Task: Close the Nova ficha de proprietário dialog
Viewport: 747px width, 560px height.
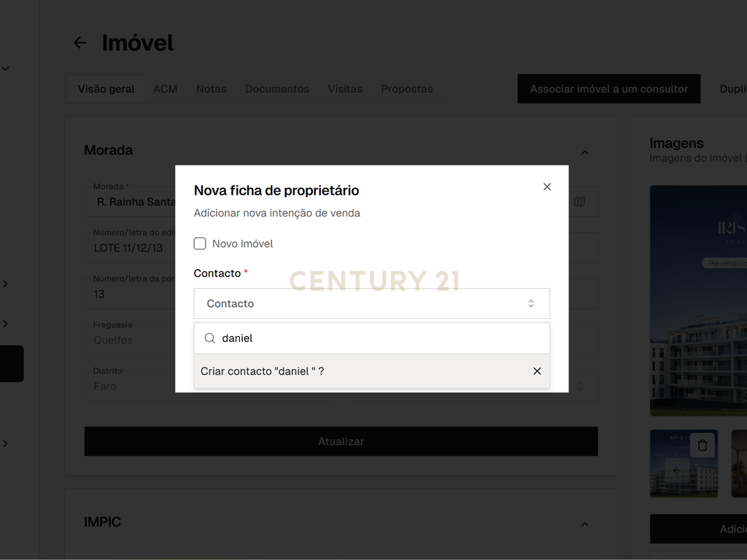Action: 547,187
